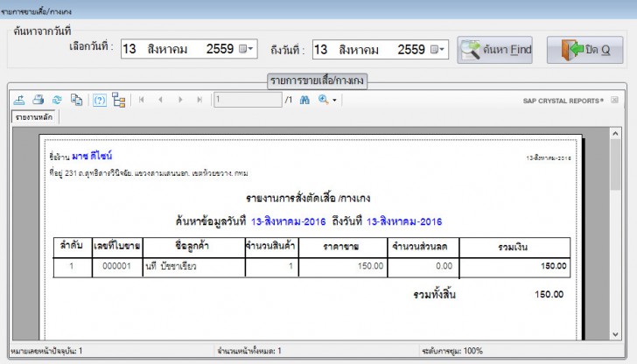The height and width of the screenshot is (364, 637).
Task: Click year 2559 in the end date field
Action: (410, 50)
